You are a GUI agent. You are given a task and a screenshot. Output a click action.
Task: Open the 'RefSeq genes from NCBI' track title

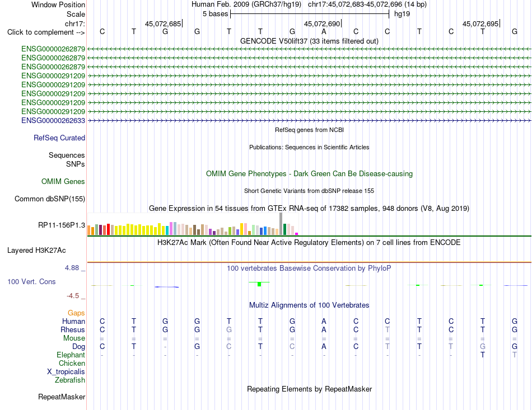(x=309, y=130)
